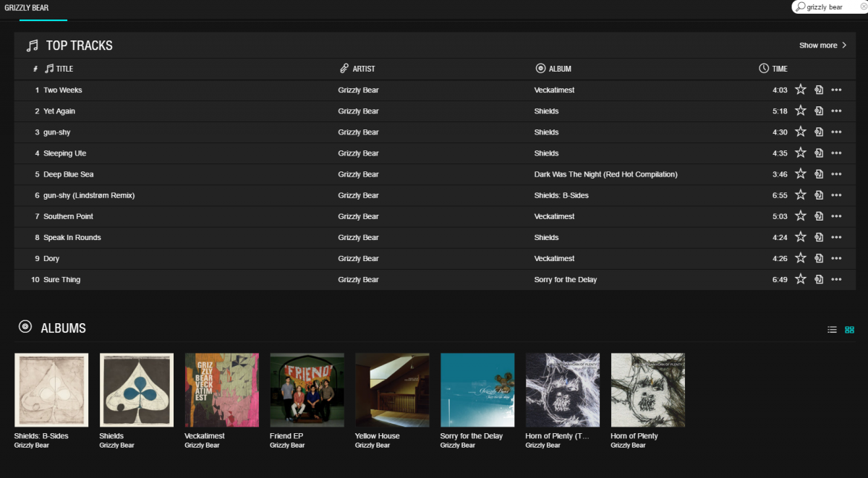Select the Grizzly Bear tab at top
Screen dimensions: 868x478
(x=26, y=7)
